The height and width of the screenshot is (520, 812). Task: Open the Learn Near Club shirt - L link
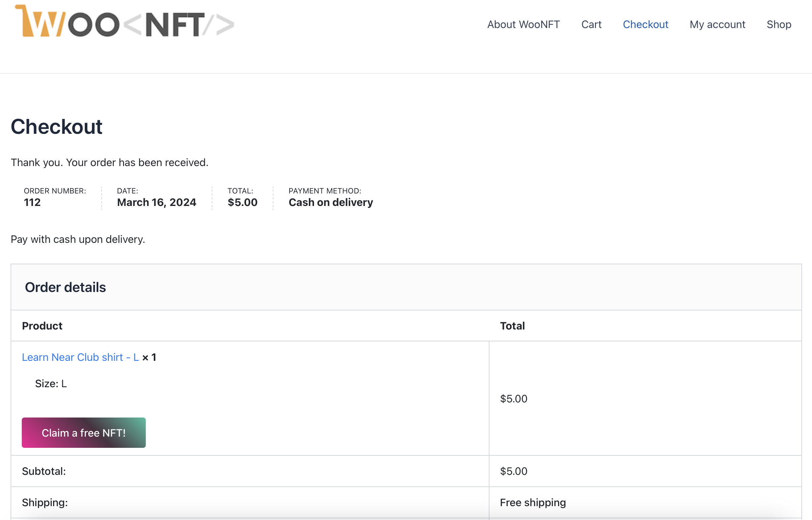click(80, 357)
